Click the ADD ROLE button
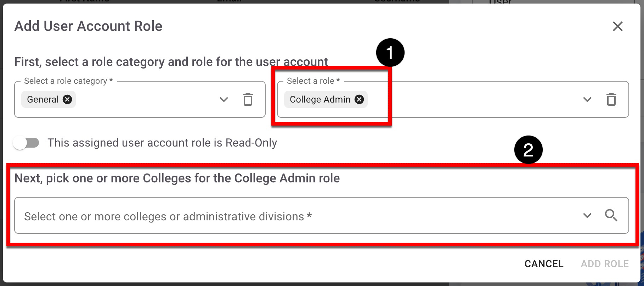Image resolution: width=644 pixels, height=286 pixels. 605,264
